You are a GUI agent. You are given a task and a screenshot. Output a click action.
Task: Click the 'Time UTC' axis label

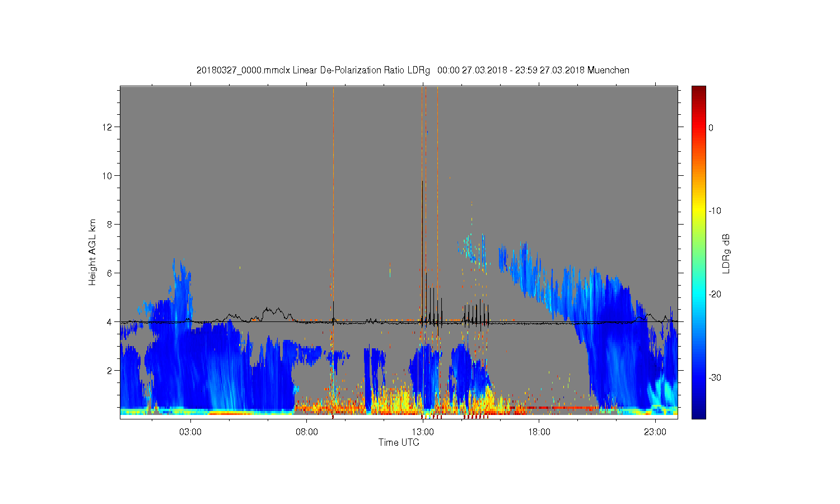tap(399, 442)
